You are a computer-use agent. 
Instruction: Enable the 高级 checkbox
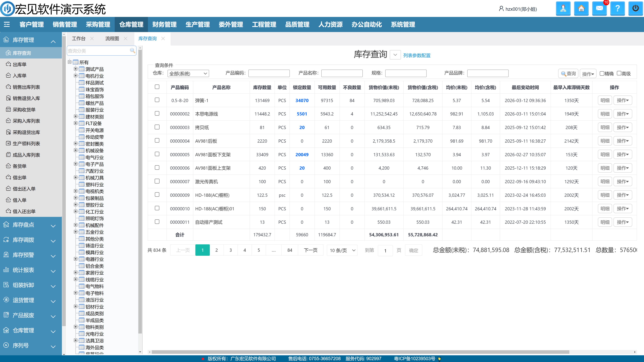pos(619,73)
